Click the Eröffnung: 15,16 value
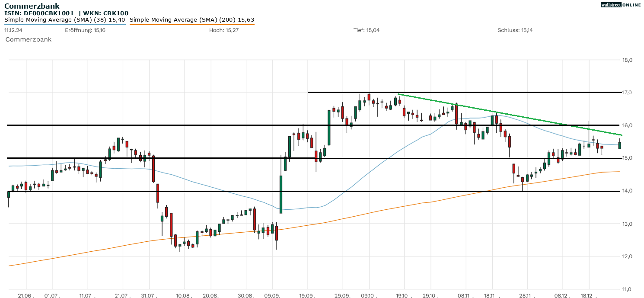 point(85,30)
